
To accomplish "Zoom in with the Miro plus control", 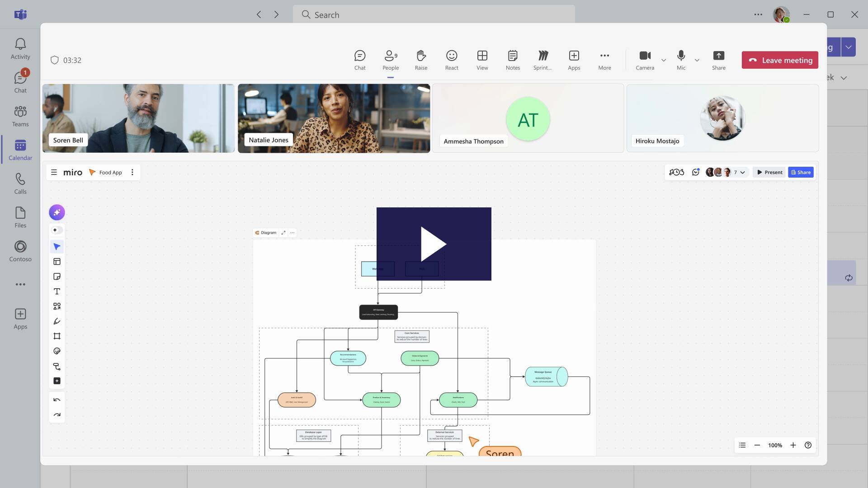I will 793,446.
